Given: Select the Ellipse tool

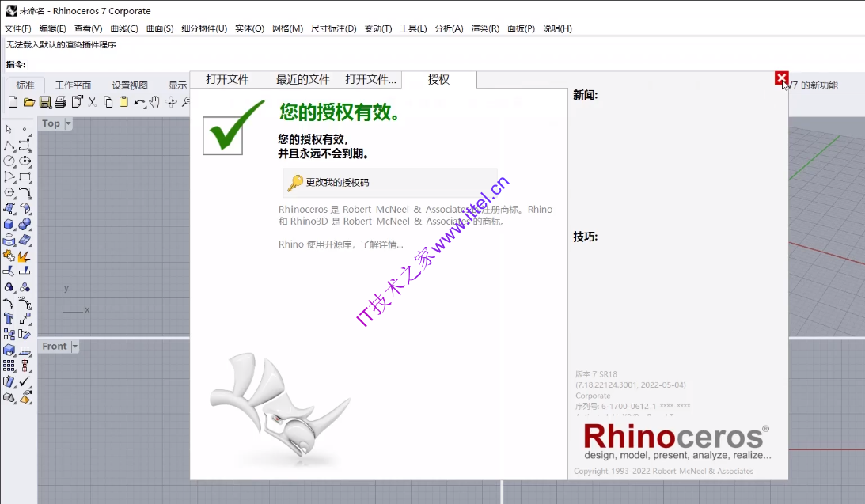Looking at the screenshot, I should click(25, 161).
